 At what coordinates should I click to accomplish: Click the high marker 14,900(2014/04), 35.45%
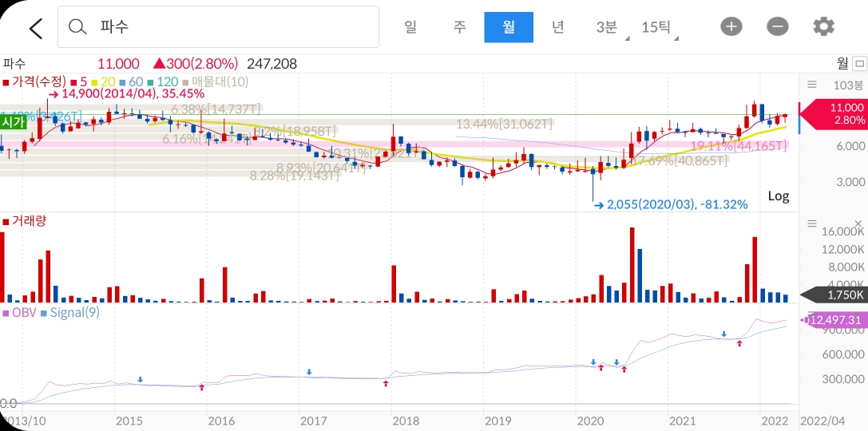coord(125,93)
